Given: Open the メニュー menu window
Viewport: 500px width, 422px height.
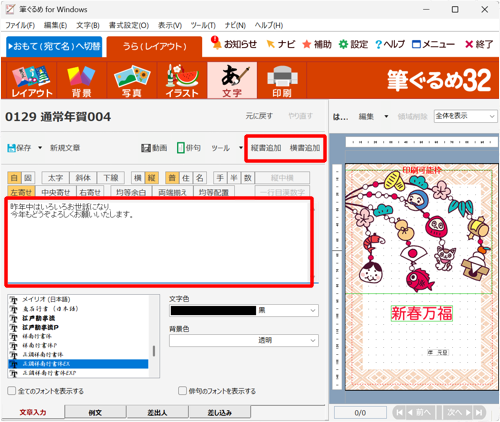Looking at the screenshot, I should coord(433,44).
